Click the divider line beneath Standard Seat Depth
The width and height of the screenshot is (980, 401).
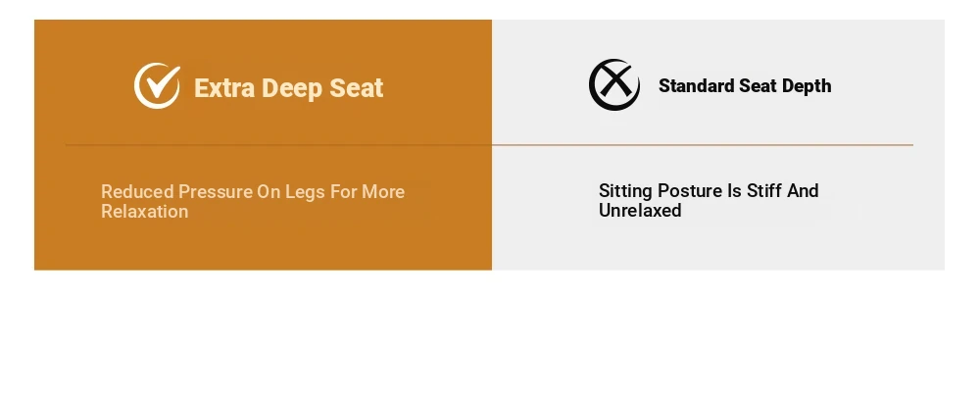pos(703,145)
